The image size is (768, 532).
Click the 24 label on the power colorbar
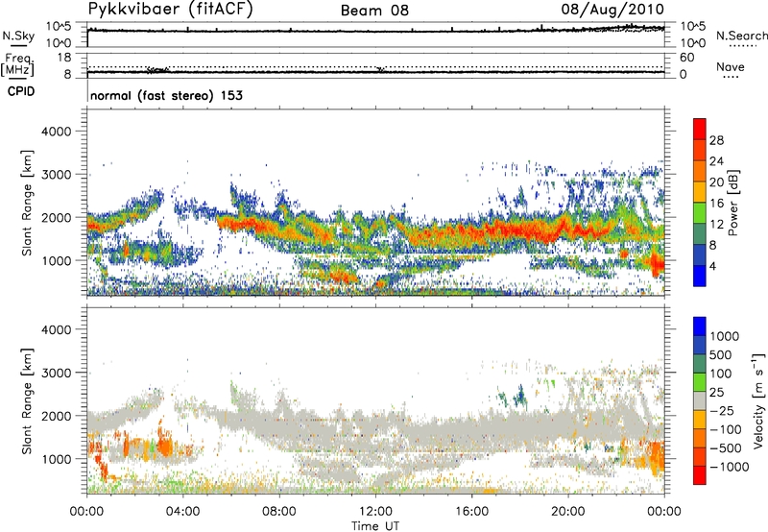[x=716, y=161]
